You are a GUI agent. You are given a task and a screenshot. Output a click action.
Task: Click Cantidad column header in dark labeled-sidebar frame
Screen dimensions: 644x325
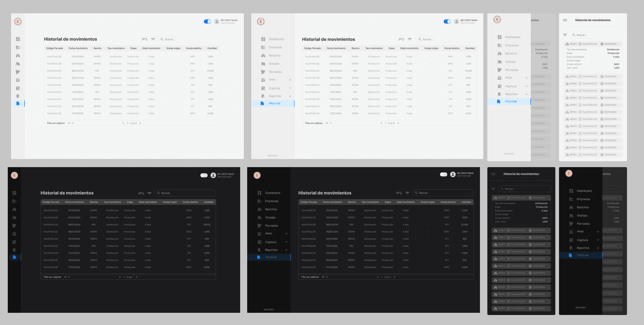point(466,202)
